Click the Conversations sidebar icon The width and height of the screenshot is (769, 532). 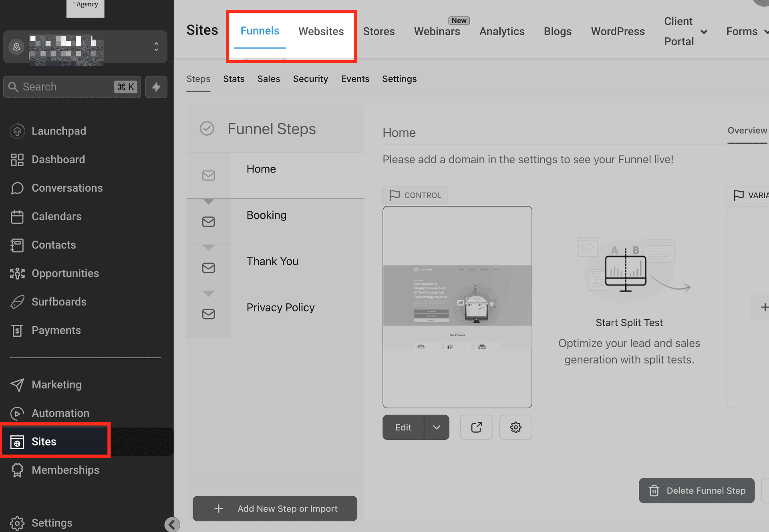pos(17,188)
